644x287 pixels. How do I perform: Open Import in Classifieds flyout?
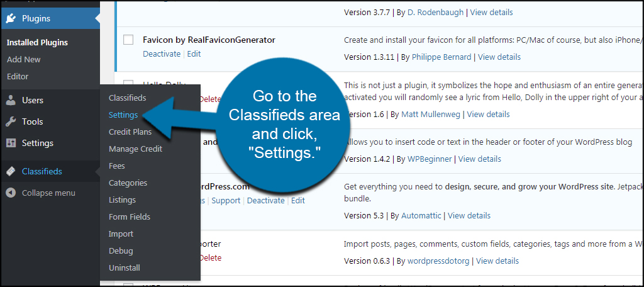coord(121,234)
